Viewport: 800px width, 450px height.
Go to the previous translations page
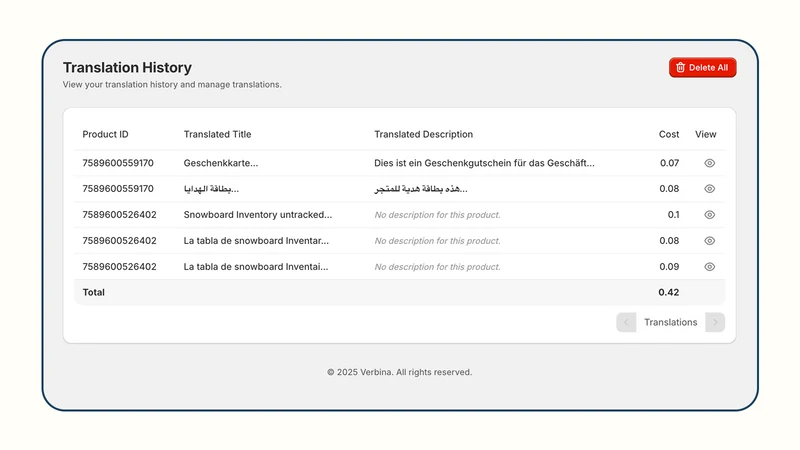[x=626, y=322]
